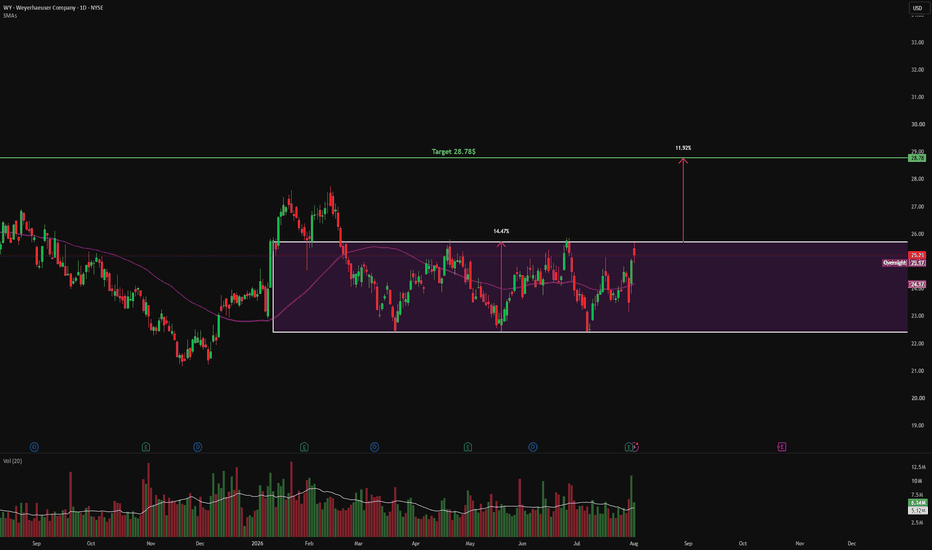Select the 11.92% target measurement label

[x=683, y=147]
